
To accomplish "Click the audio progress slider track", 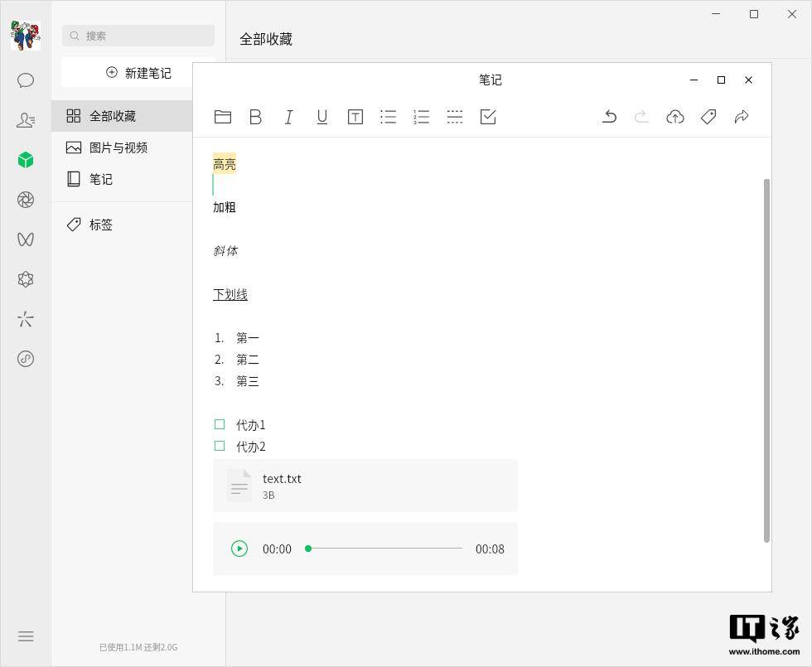I will tap(385, 549).
